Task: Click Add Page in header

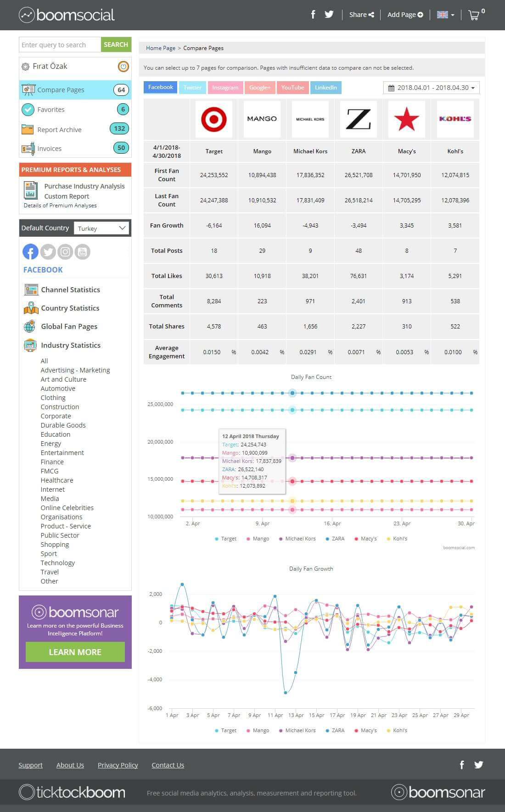Action: click(405, 15)
